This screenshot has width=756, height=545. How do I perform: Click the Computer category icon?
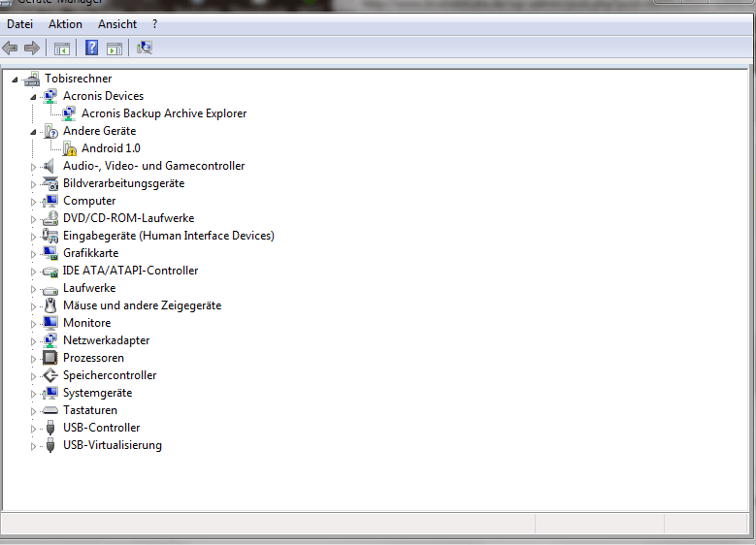coord(50,201)
